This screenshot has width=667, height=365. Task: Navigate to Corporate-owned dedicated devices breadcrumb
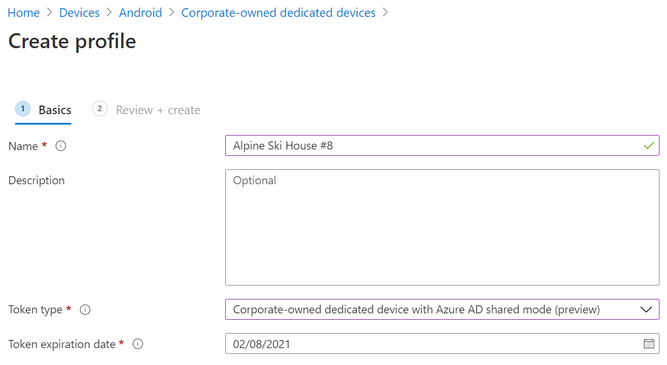coord(278,13)
